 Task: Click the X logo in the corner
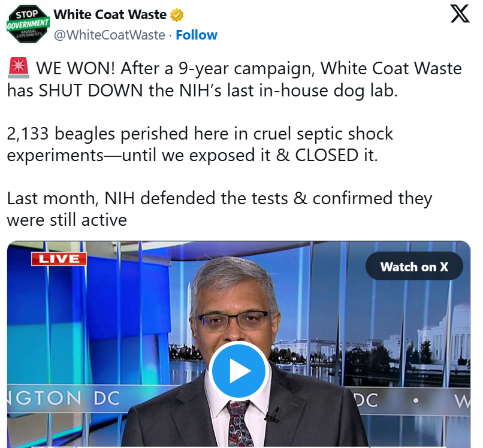click(460, 14)
